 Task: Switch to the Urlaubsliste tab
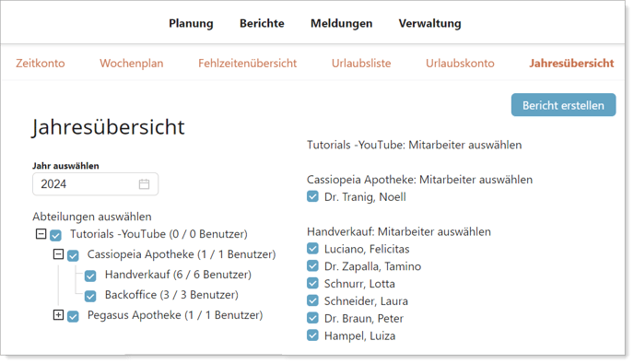[361, 63]
